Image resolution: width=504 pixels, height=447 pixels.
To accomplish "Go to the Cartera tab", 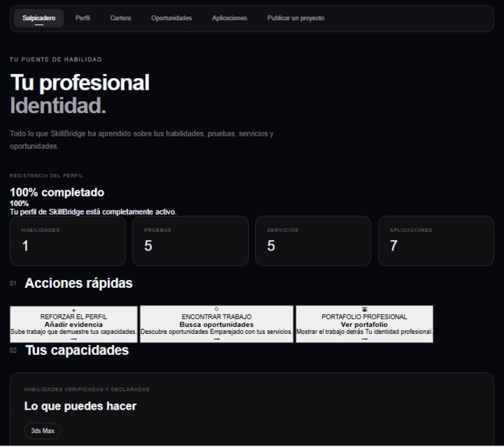I will 120,18.
